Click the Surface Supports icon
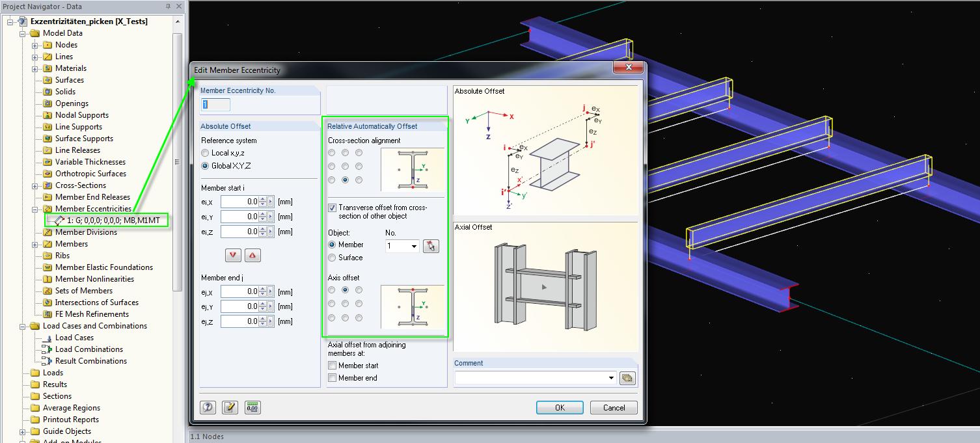The height and width of the screenshot is (443, 980). 48,139
